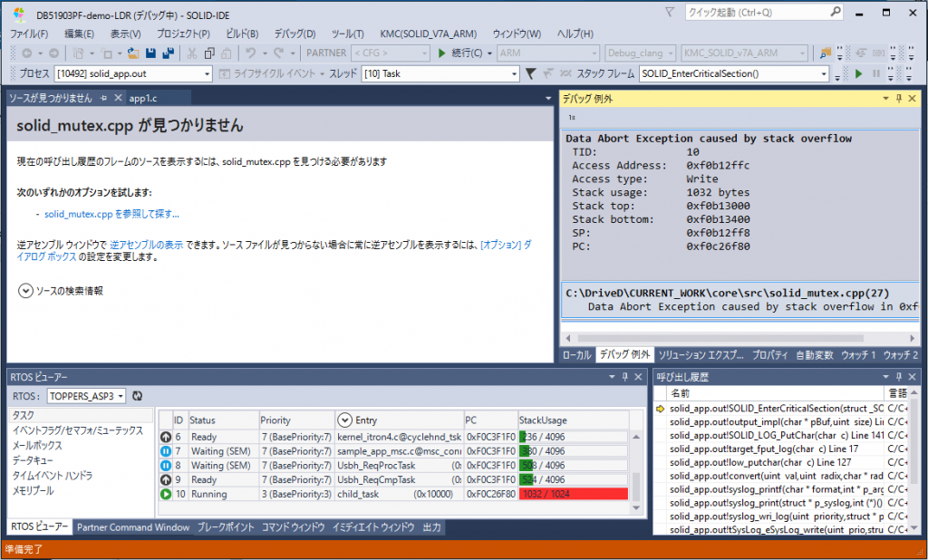This screenshot has height=560, width=928.
Task: Click the running status icon of task 10
Action: (166, 494)
